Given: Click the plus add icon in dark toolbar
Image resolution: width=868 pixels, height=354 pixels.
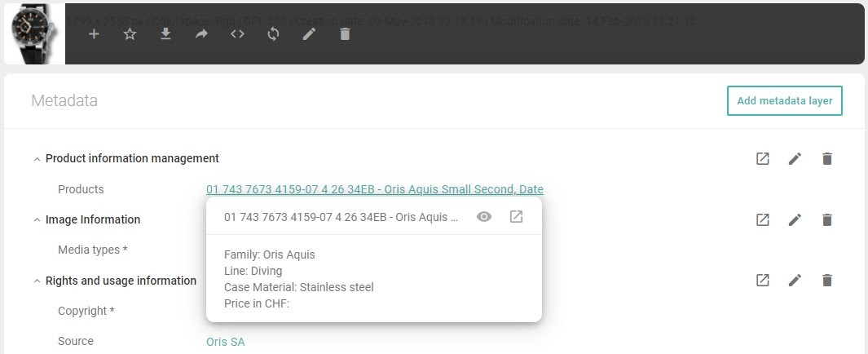Looking at the screenshot, I should coord(94,34).
